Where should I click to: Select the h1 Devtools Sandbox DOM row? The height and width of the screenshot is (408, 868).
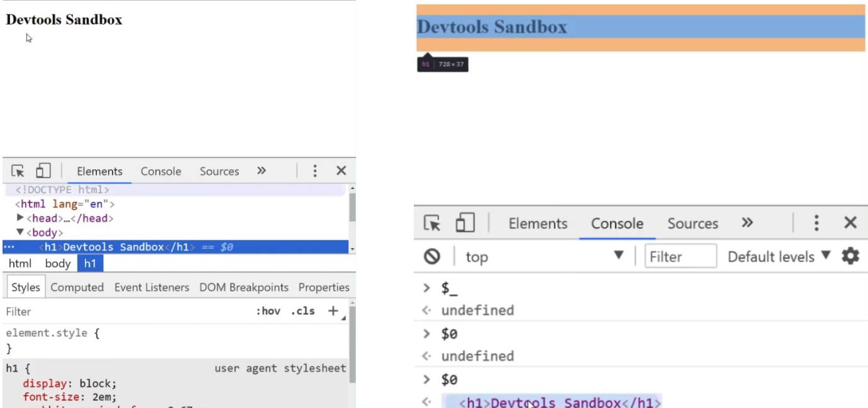click(x=175, y=247)
